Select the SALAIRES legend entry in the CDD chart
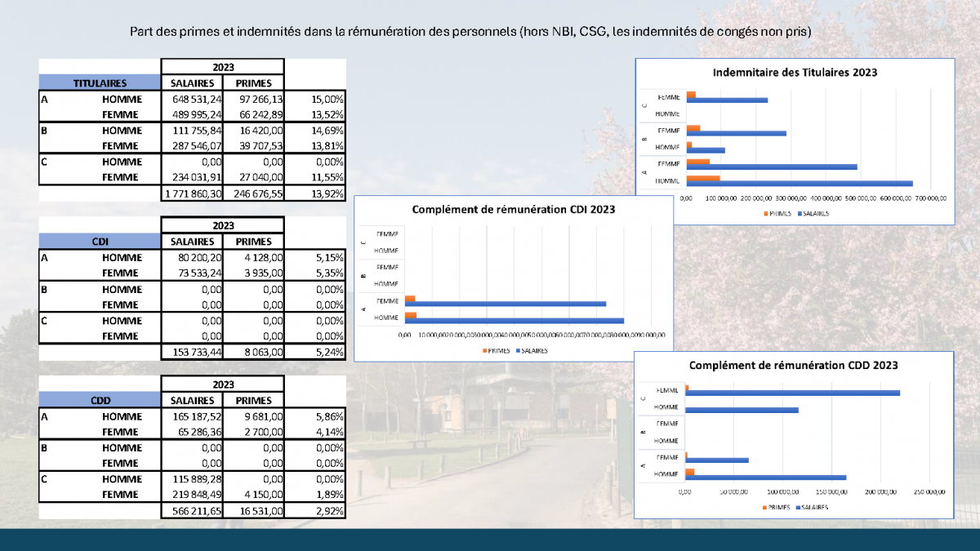Screen dimensions: 980x551 coord(811,507)
